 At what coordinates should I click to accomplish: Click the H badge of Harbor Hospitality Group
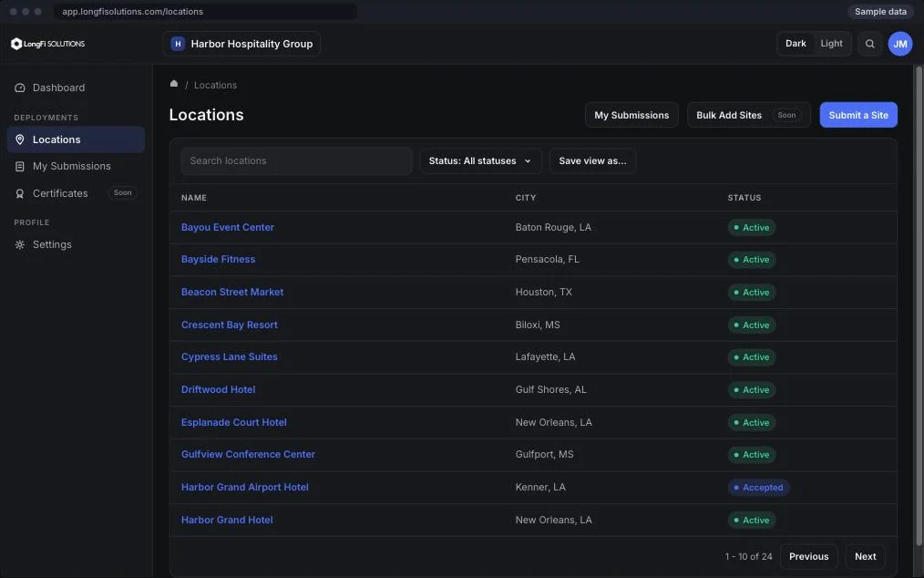pyautogui.click(x=178, y=44)
